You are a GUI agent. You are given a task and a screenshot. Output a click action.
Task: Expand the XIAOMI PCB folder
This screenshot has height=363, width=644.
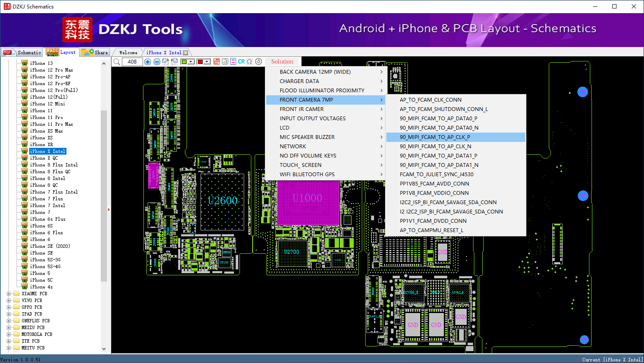click(x=9, y=294)
